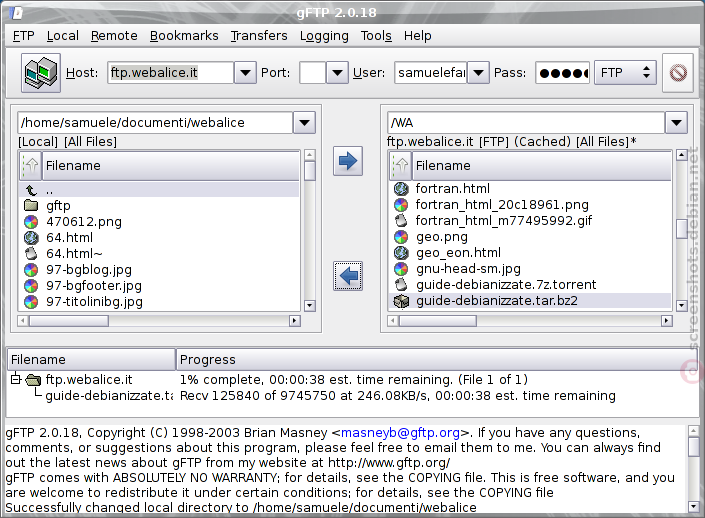Open the Tools menu
This screenshot has height=518, width=705.
point(376,36)
